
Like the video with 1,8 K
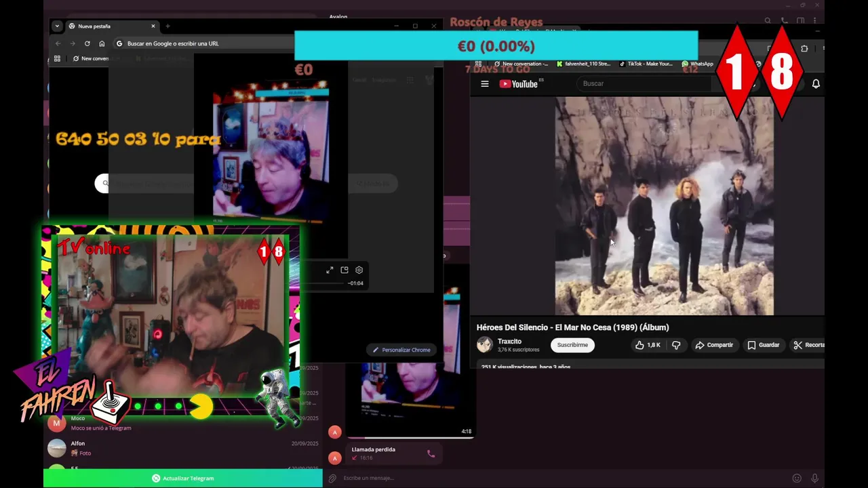pos(648,345)
